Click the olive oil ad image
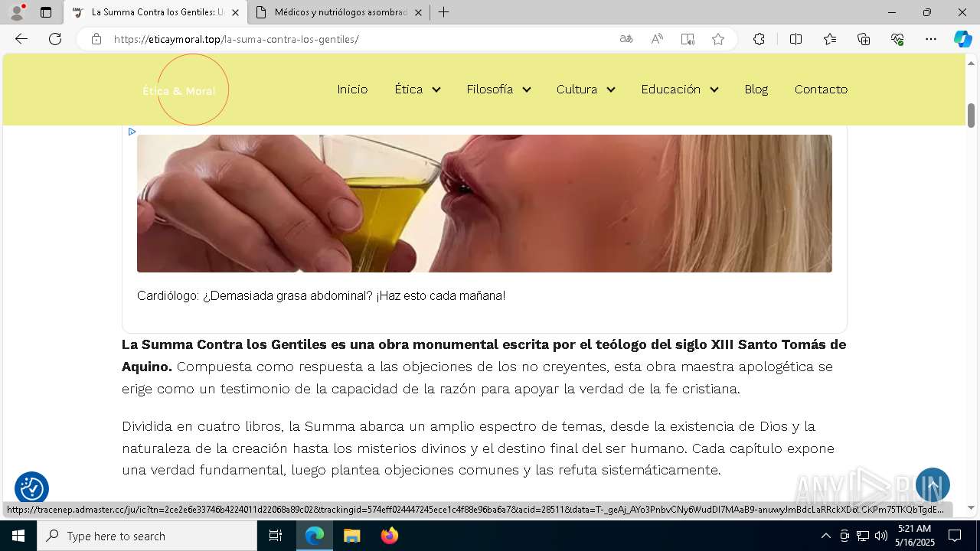Viewport: 980px width, 551px height. [484, 204]
